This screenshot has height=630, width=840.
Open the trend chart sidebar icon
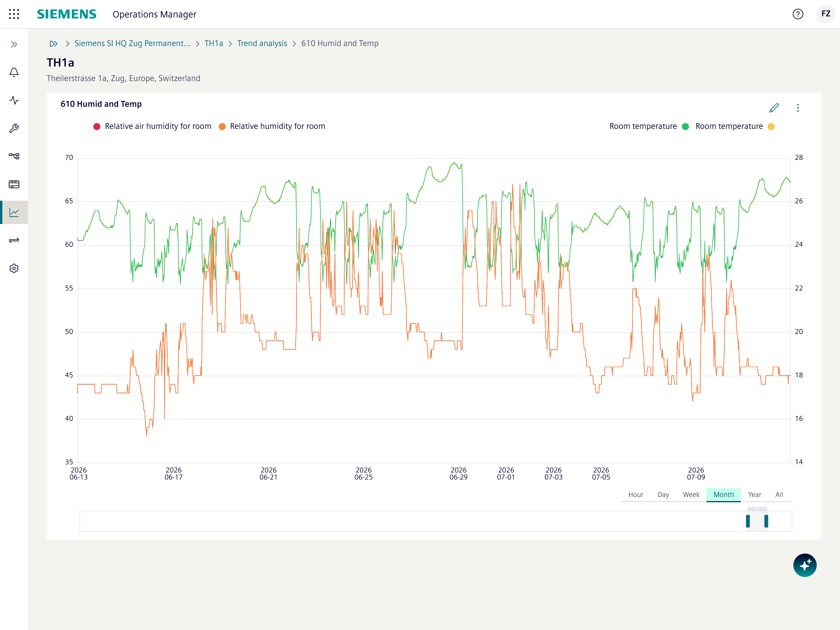click(x=14, y=212)
